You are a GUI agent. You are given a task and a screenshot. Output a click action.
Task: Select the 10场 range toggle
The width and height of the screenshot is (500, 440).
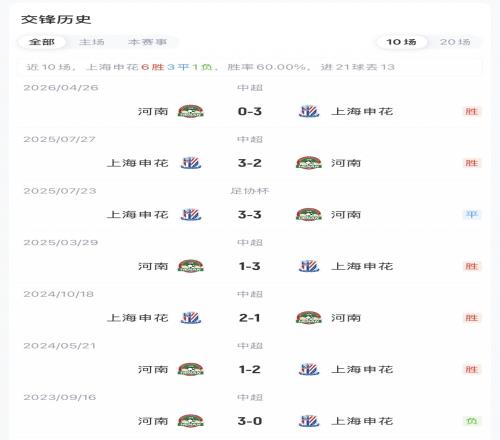pos(401,42)
